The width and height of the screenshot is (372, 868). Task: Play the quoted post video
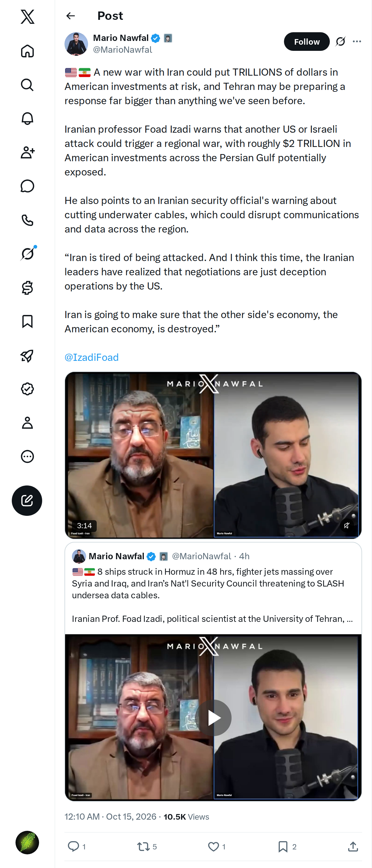tap(213, 717)
